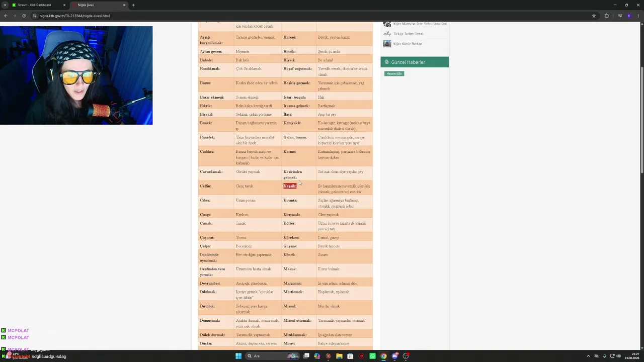Open site information icon in address bar
Viewport: 644px width, 362px height.
(35, 16)
